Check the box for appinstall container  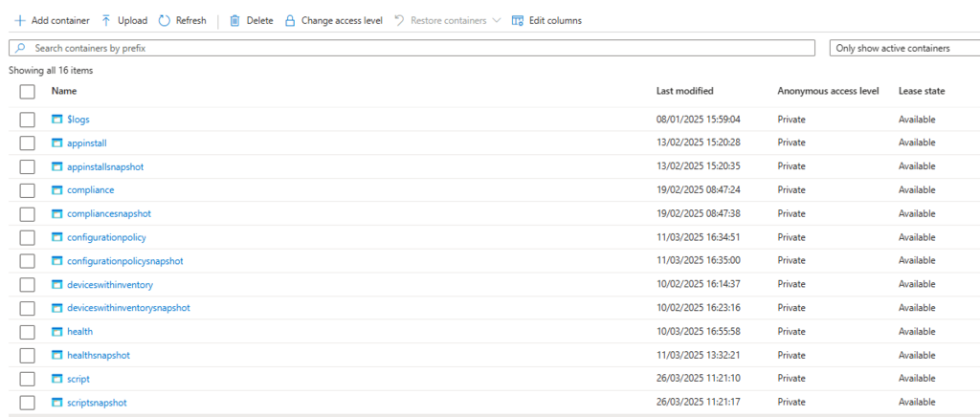coord(27,143)
